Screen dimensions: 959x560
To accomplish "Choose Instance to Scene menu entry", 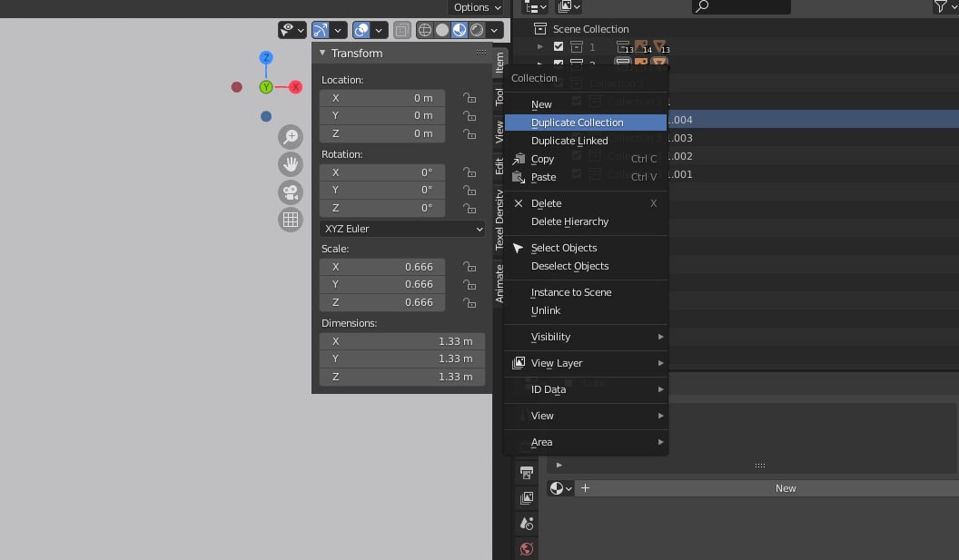I will pyautogui.click(x=586, y=292).
